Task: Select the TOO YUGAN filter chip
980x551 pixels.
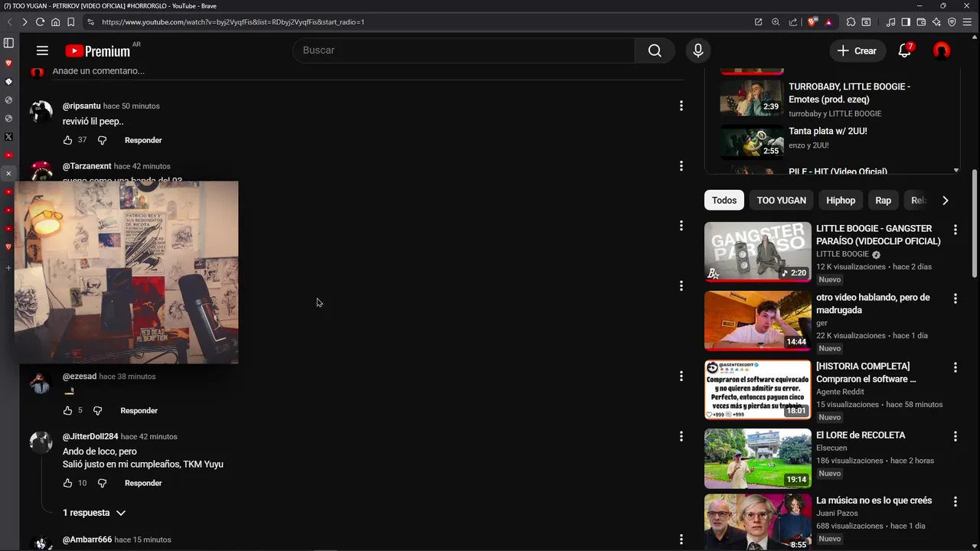Action: [781, 201]
